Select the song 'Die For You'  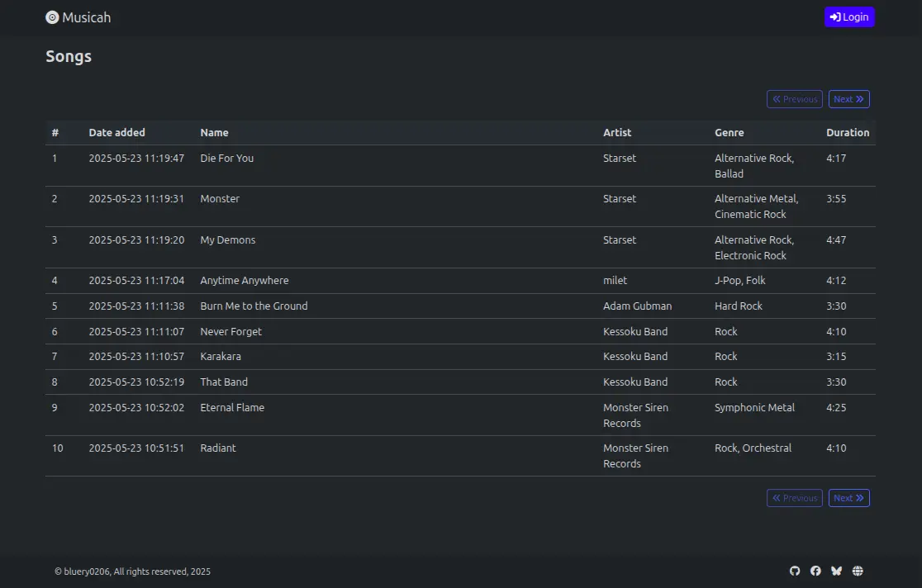coord(226,158)
